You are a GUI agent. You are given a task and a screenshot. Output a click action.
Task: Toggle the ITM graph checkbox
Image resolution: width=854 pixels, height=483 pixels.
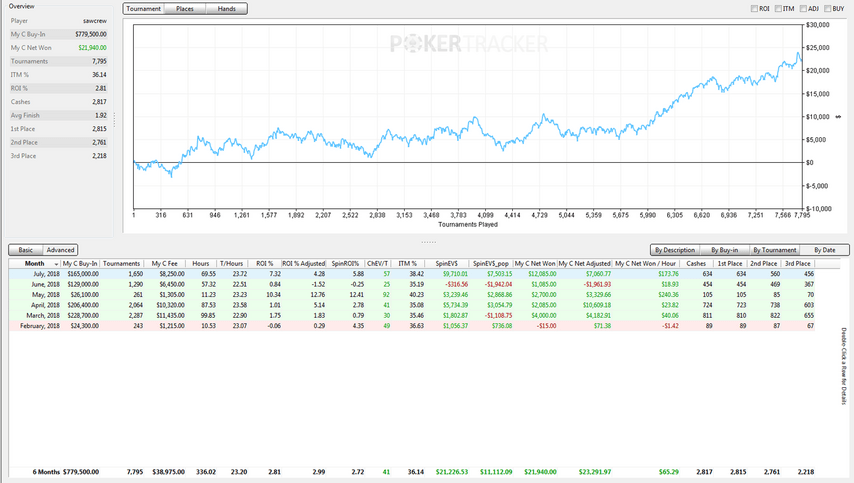click(778, 9)
